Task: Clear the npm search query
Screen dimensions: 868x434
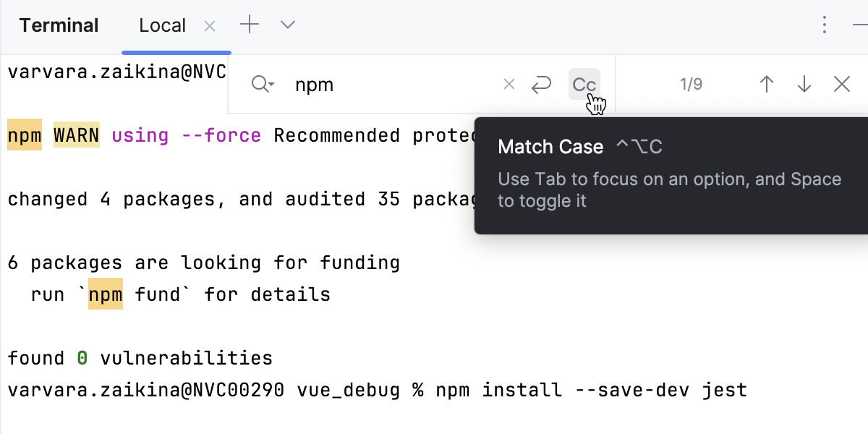Action: [x=509, y=84]
